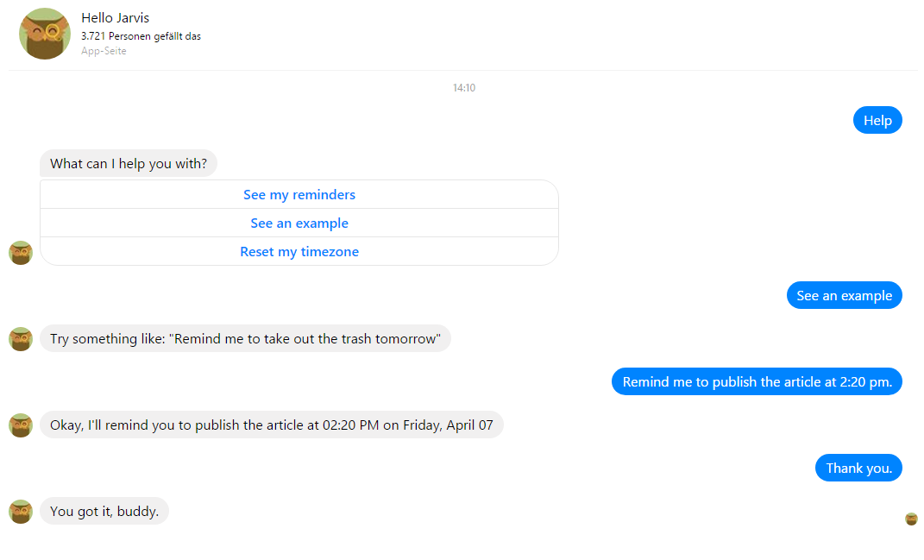Click the "3.721 Personen gefällt das" likes text
This screenshot has height=560, width=924.
coord(141,36)
